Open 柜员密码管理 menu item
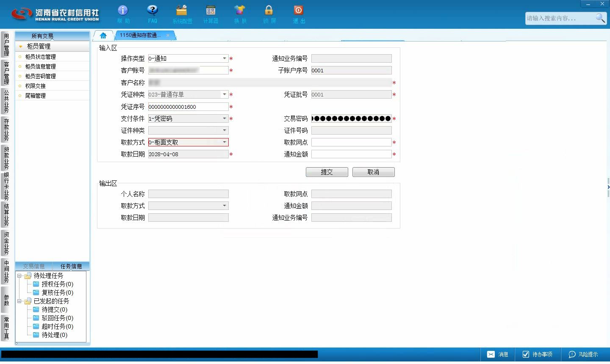This screenshot has width=610, height=364. (40, 76)
